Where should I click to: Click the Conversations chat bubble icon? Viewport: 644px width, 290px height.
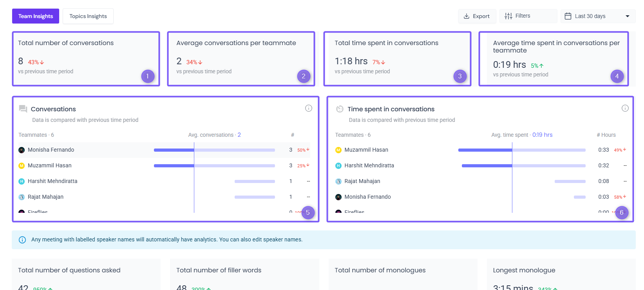click(x=23, y=109)
